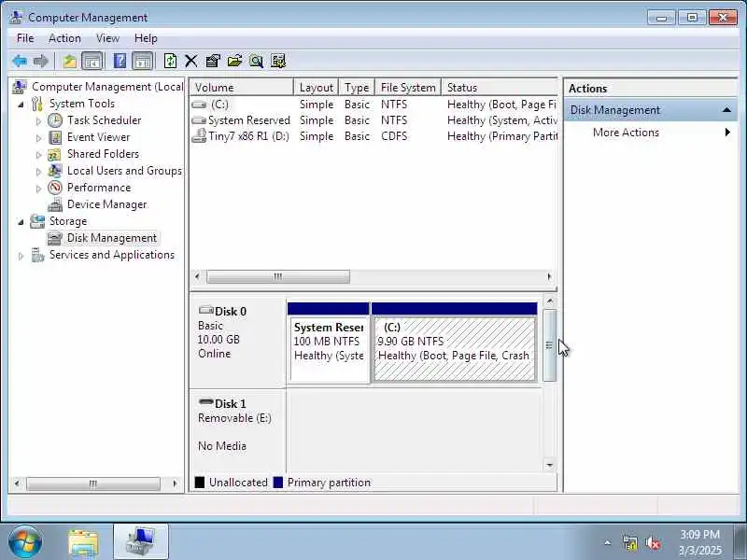Collapse the Storage tree branch
Screen dimensions: 747x560
(x=21, y=222)
